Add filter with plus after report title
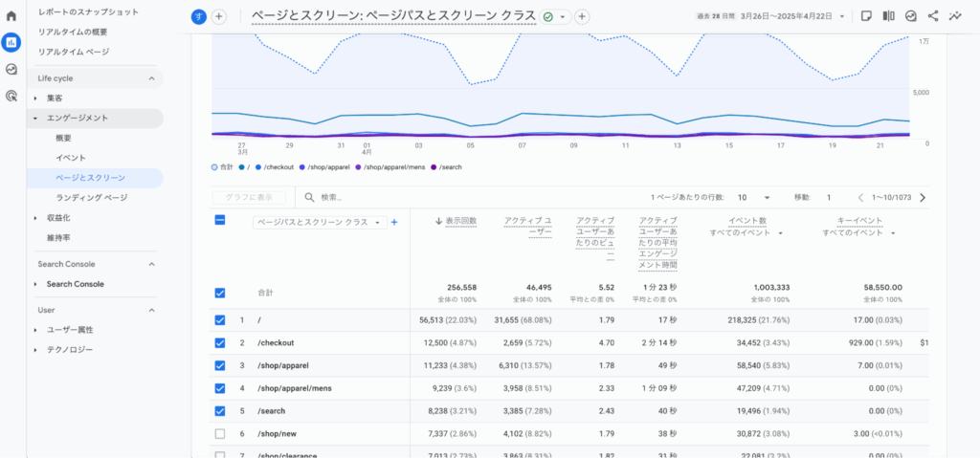The width and height of the screenshot is (980, 458). (582, 17)
